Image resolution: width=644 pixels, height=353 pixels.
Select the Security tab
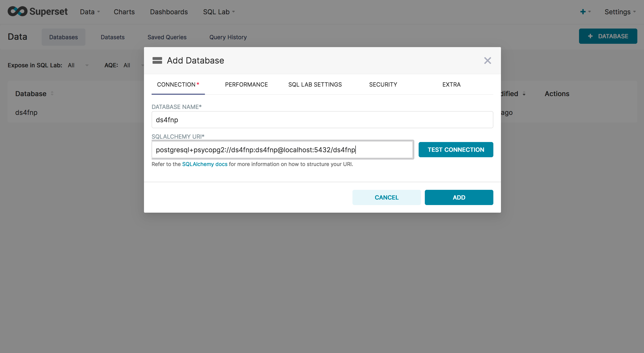click(383, 84)
